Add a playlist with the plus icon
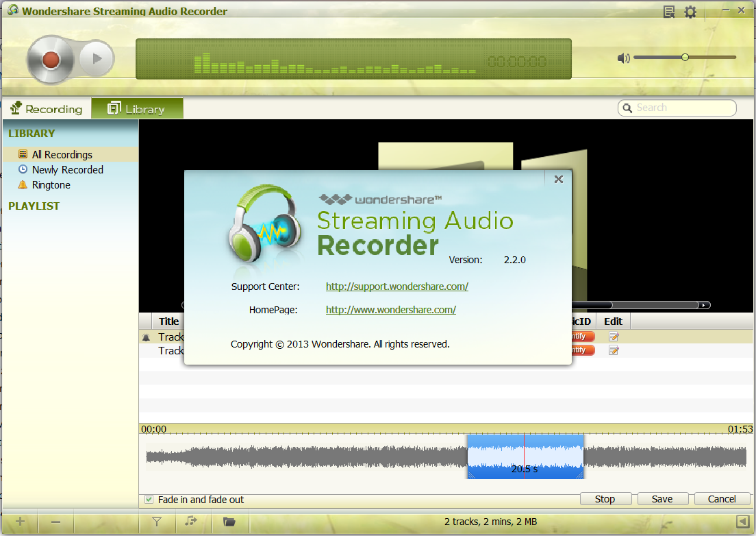 click(21, 522)
